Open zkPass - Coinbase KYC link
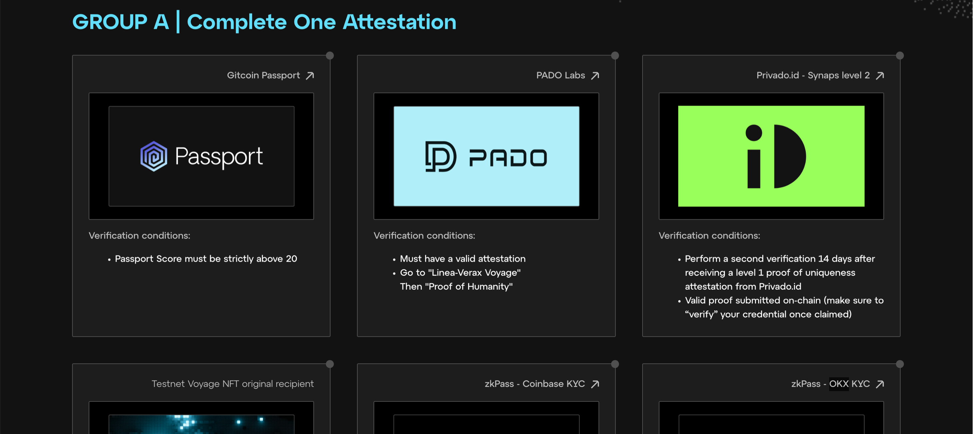Screen dimensions: 980x434 coord(534,384)
